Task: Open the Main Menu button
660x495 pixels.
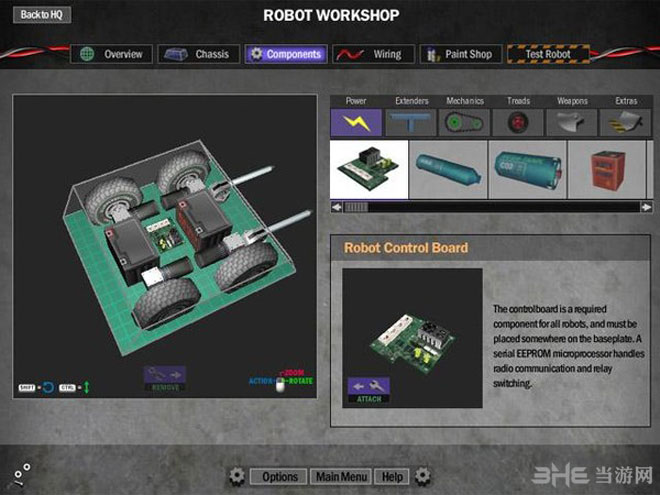Action: click(341, 477)
